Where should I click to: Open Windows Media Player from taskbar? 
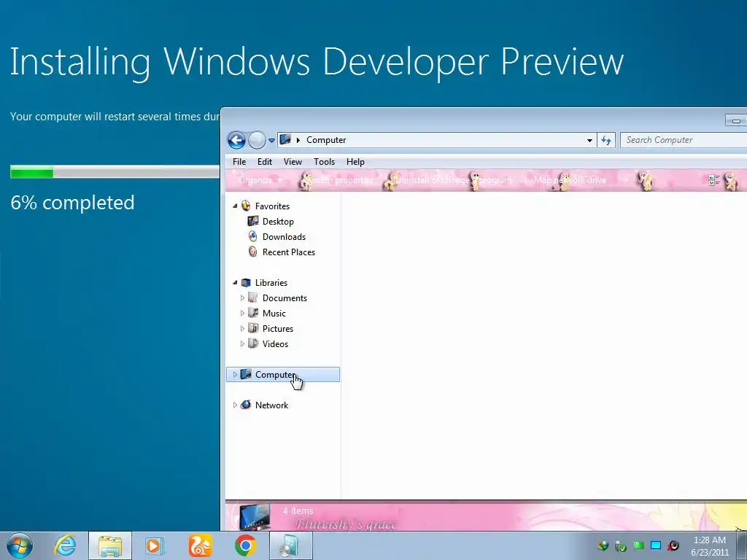point(154,545)
